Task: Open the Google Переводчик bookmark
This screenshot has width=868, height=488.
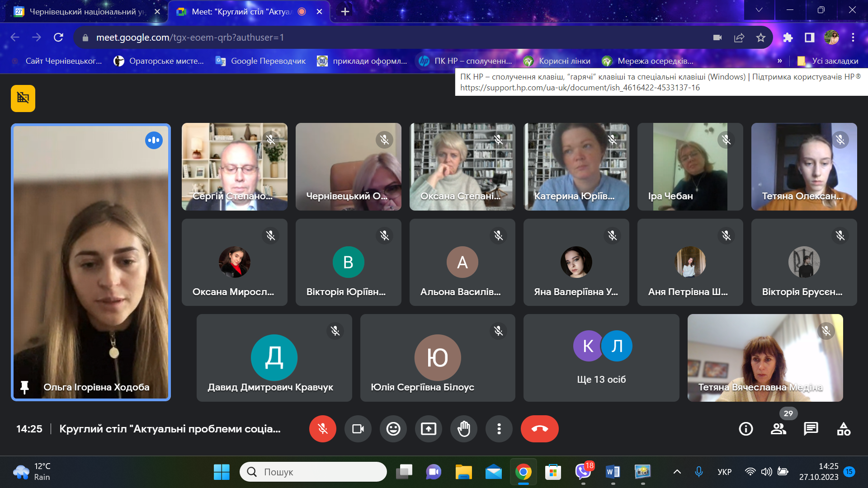Action: 261,61
